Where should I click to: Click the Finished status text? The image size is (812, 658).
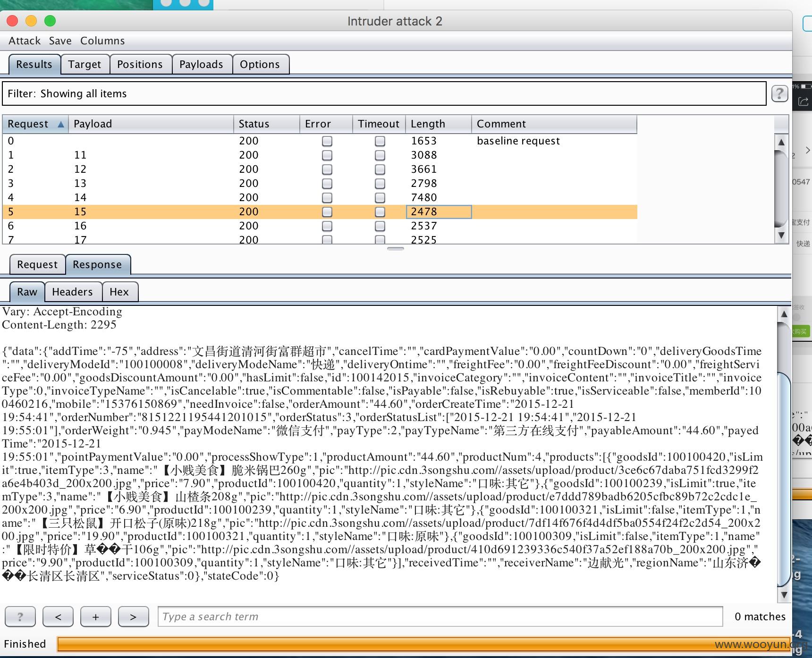(25, 644)
